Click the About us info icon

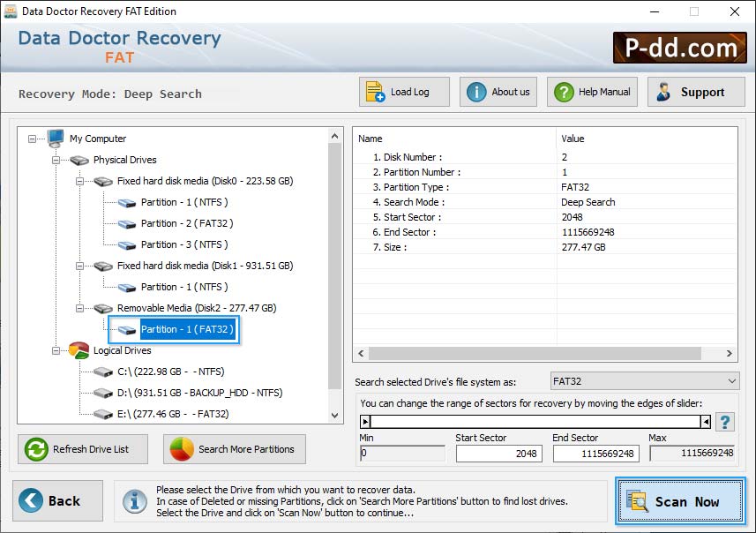(476, 92)
